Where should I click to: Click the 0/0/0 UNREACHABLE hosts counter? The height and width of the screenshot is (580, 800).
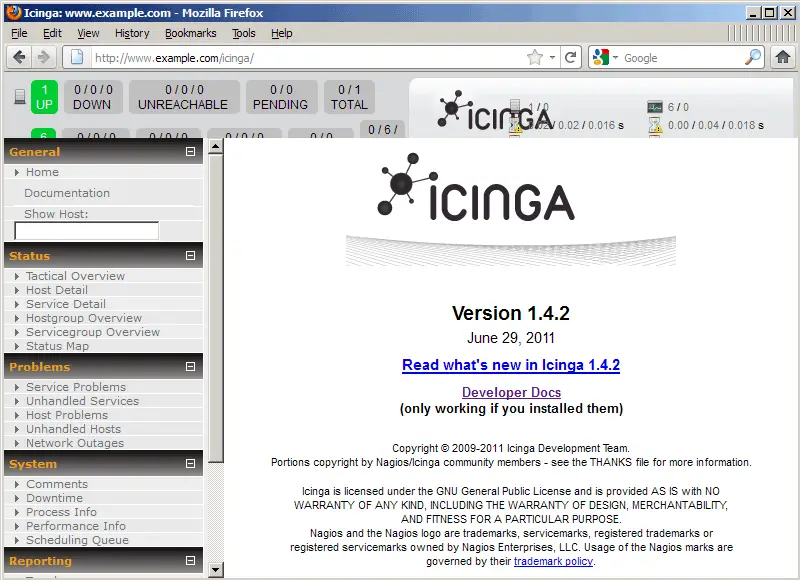click(x=184, y=97)
